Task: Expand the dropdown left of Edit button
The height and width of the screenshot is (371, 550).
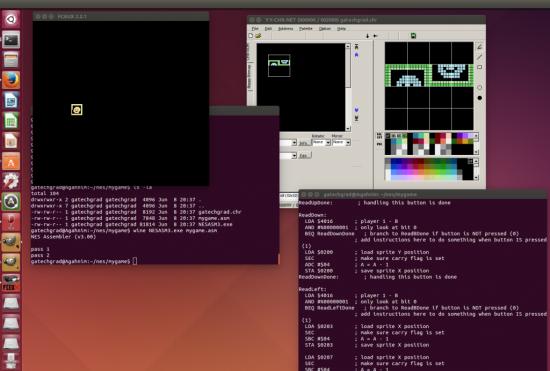Action: [294, 155]
